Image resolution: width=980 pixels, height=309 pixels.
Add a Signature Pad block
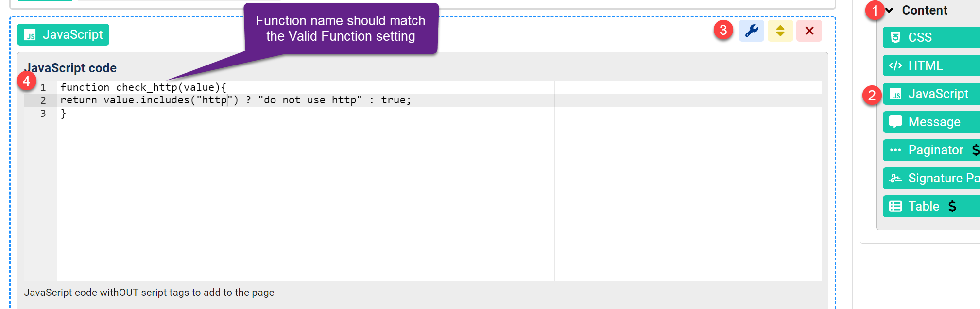click(x=943, y=178)
